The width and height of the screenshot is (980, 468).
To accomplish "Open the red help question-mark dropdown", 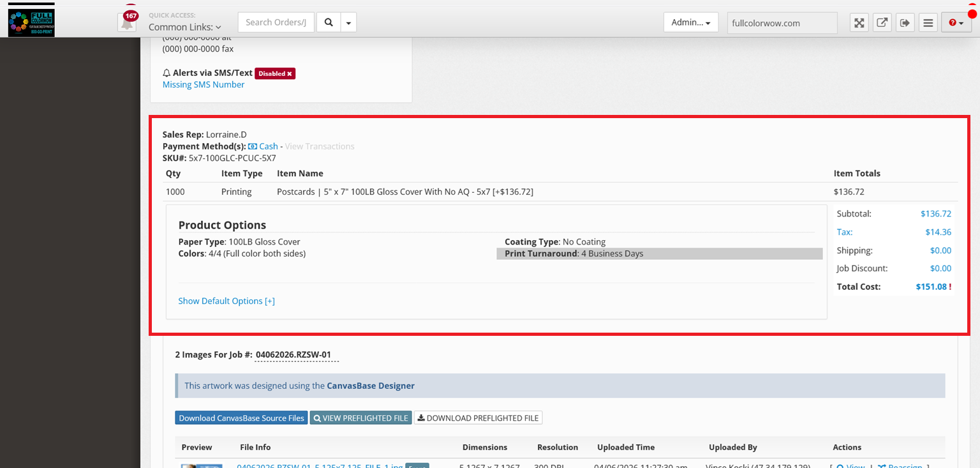I will (956, 23).
